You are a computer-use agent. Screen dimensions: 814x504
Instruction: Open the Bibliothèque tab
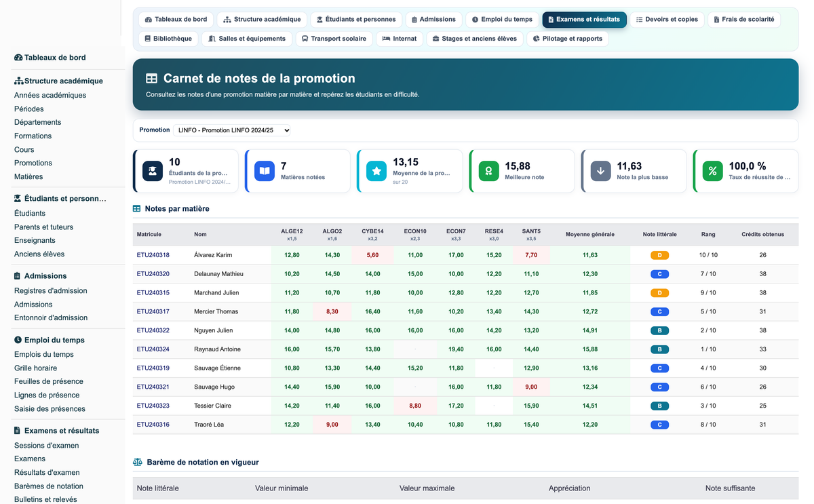point(168,39)
